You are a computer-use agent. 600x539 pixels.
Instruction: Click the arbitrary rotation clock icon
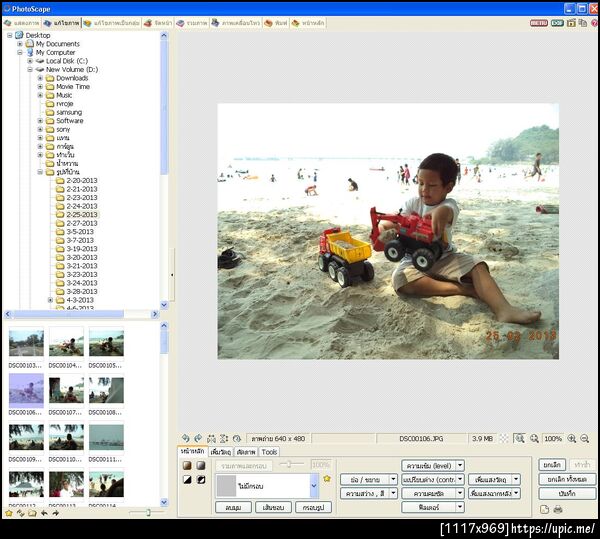[237, 438]
